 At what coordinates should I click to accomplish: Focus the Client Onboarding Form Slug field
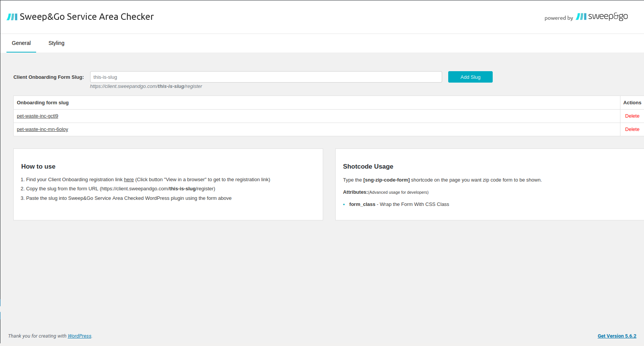pos(266,77)
